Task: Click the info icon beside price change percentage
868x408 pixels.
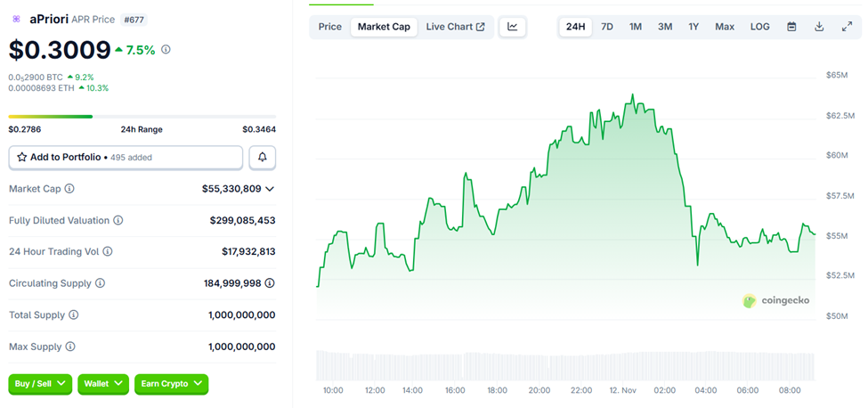Action: click(x=166, y=51)
